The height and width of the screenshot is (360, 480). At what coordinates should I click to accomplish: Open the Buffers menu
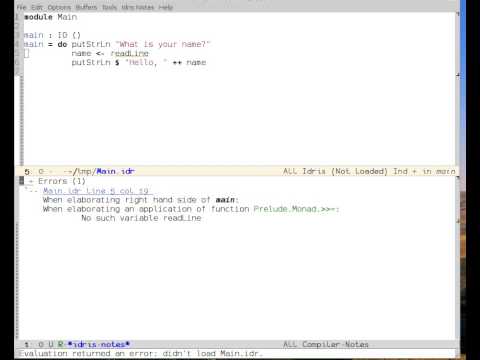tap(86, 7)
